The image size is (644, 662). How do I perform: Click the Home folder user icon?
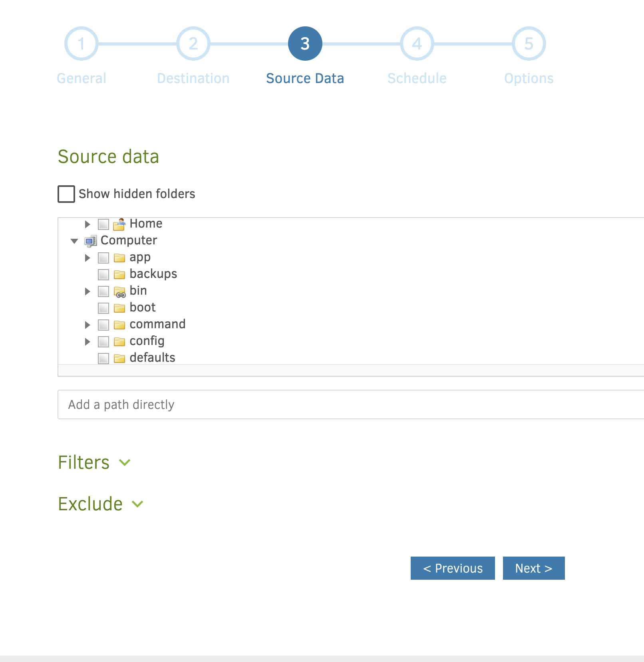tap(119, 224)
